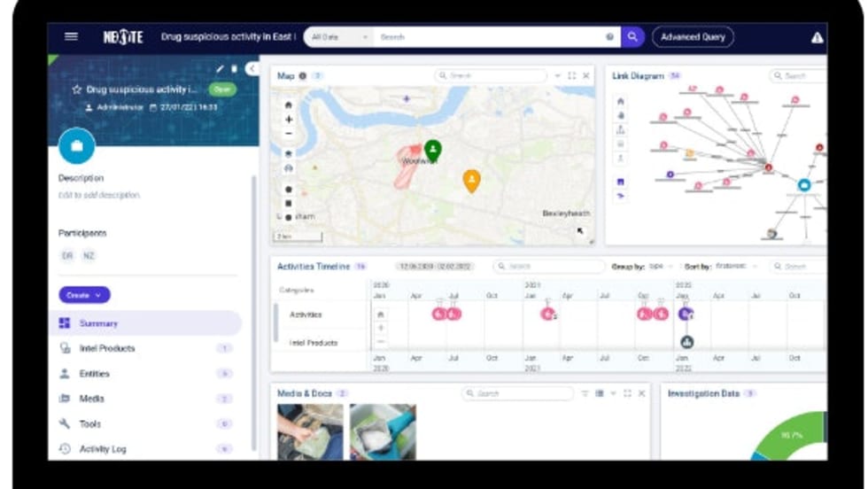Viewport: 868px width, 489px height.
Task: Open the All Data search scope dropdown
Action: point(339,37)
